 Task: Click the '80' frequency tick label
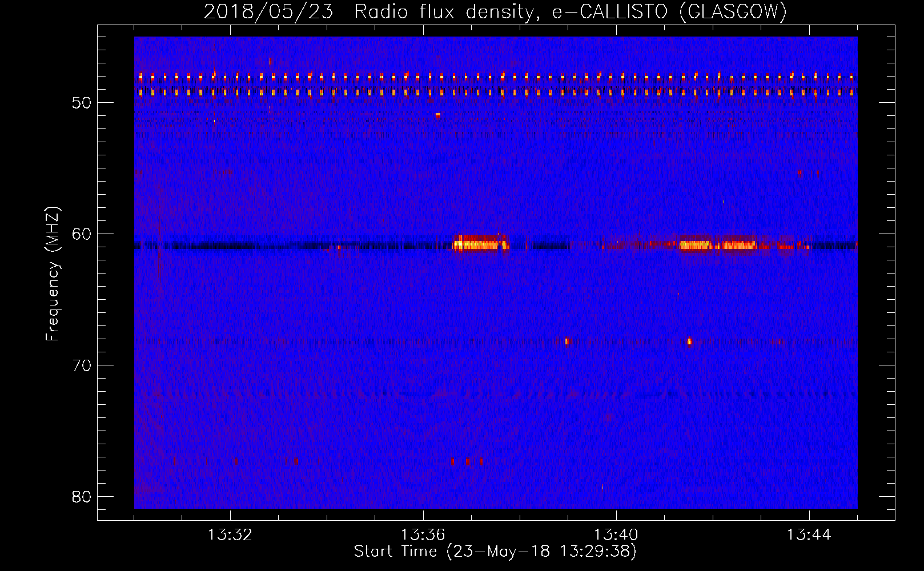tap(82, 497)
